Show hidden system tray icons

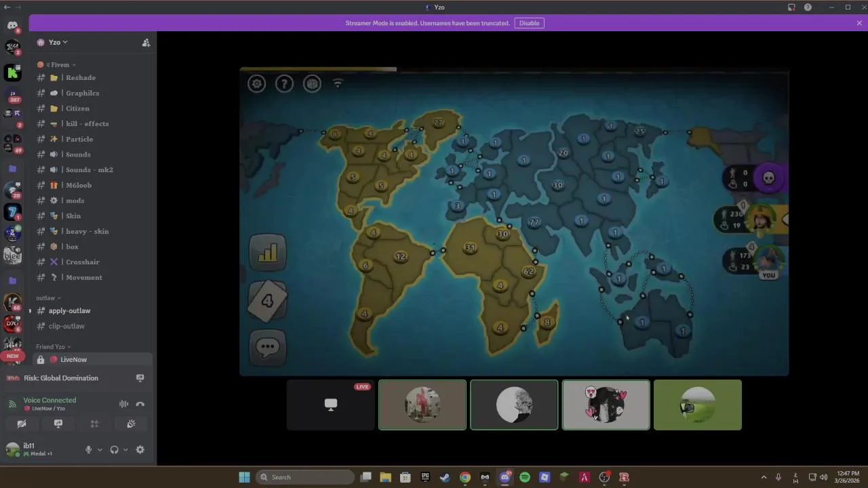tap(764, 477)
